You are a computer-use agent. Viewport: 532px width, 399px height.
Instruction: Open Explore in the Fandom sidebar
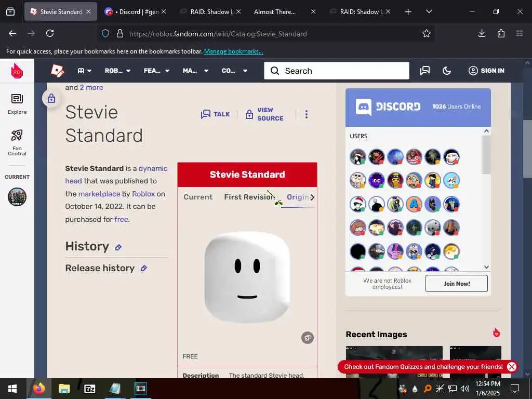tap(17, 104)
